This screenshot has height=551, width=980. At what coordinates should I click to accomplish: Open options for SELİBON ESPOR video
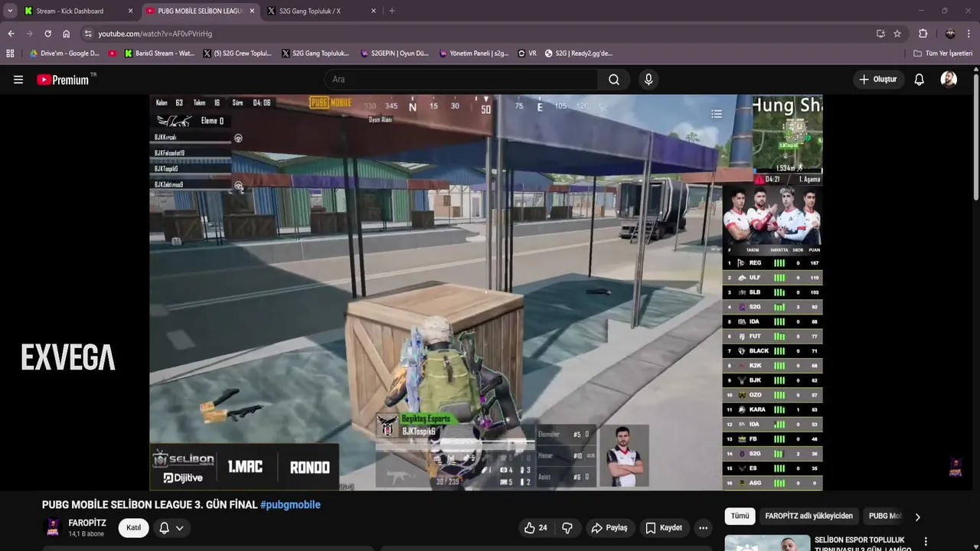click(926, 542)
